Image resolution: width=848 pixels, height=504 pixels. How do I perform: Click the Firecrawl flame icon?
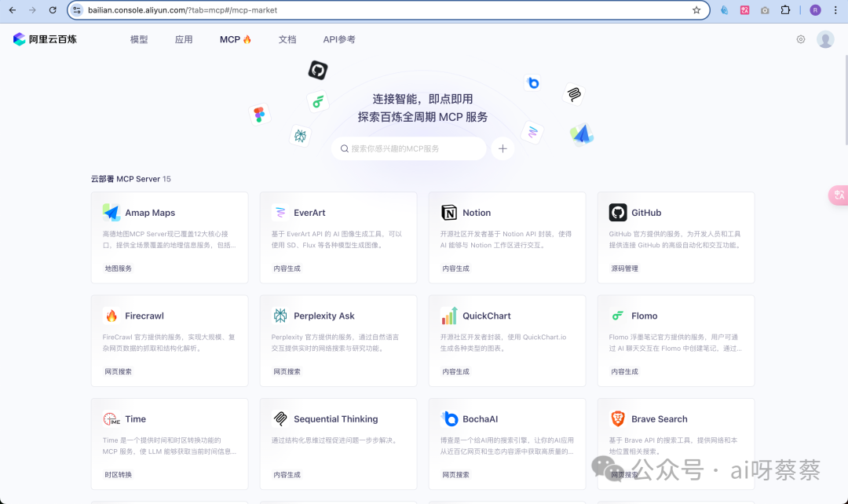point(111,316)
